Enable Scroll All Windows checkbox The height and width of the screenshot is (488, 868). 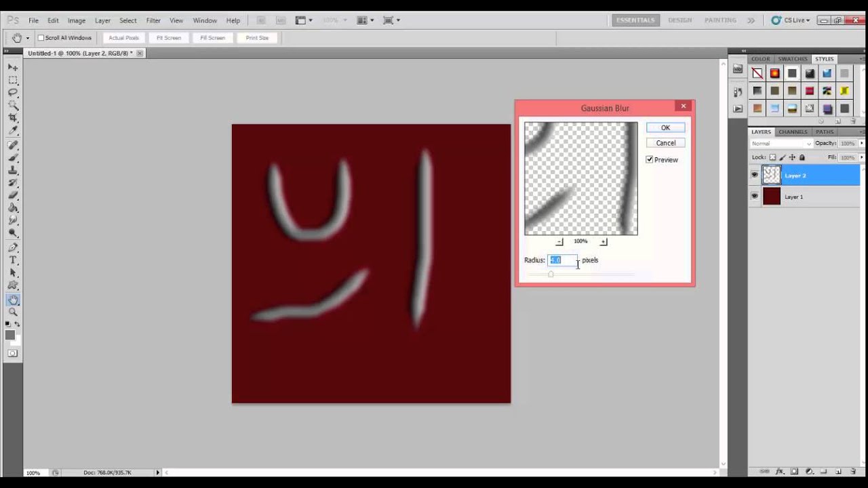tap(41, 38)
